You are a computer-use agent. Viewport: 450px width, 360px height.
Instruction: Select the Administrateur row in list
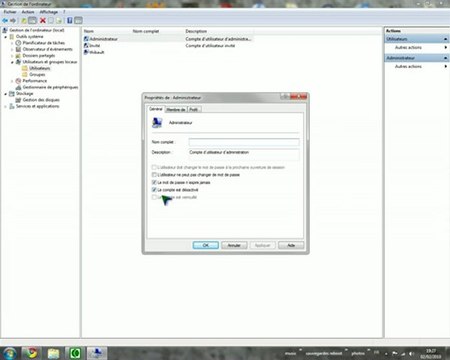168,39
